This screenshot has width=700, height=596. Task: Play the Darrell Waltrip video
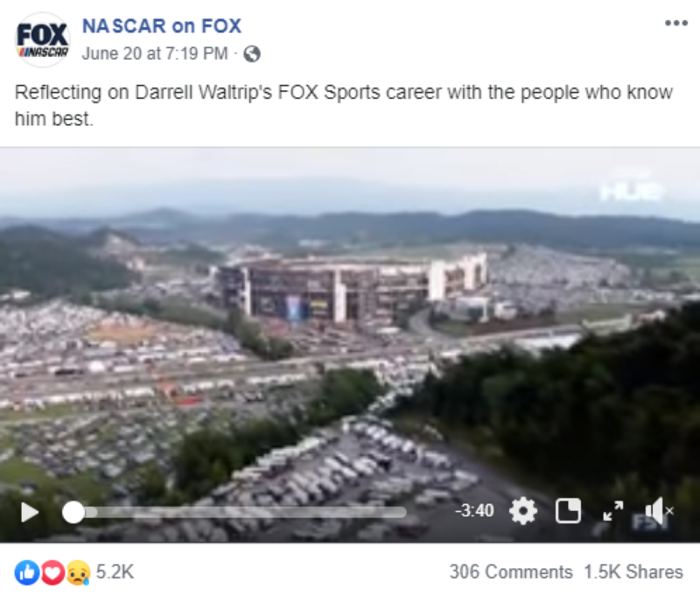point(30,512)
